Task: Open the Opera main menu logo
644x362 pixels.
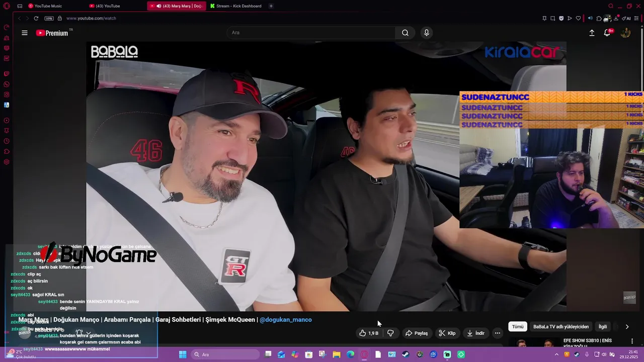Action: 7,6
